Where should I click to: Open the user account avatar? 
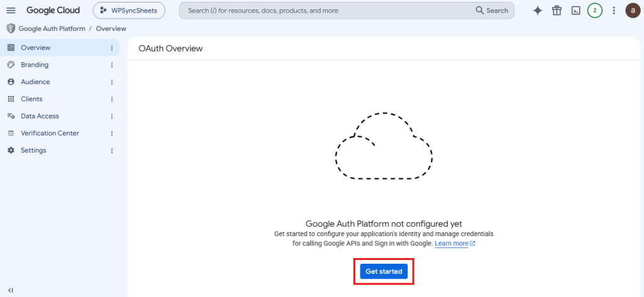[633, 11]
